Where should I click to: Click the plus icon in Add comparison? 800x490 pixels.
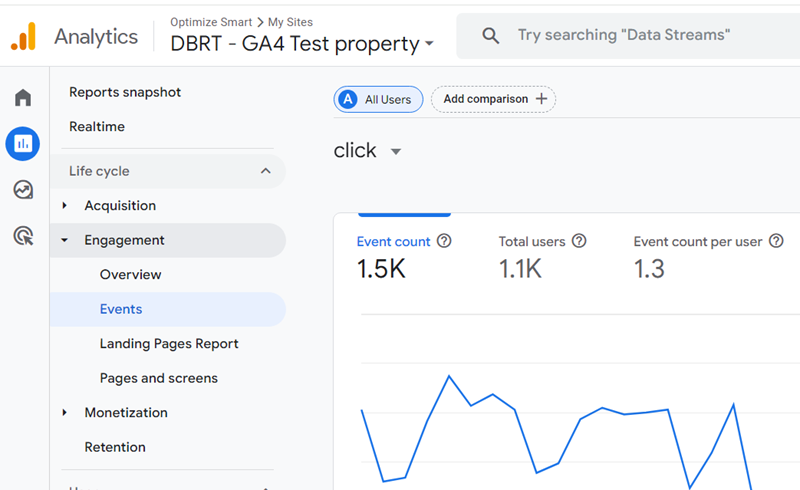point(541,99)
